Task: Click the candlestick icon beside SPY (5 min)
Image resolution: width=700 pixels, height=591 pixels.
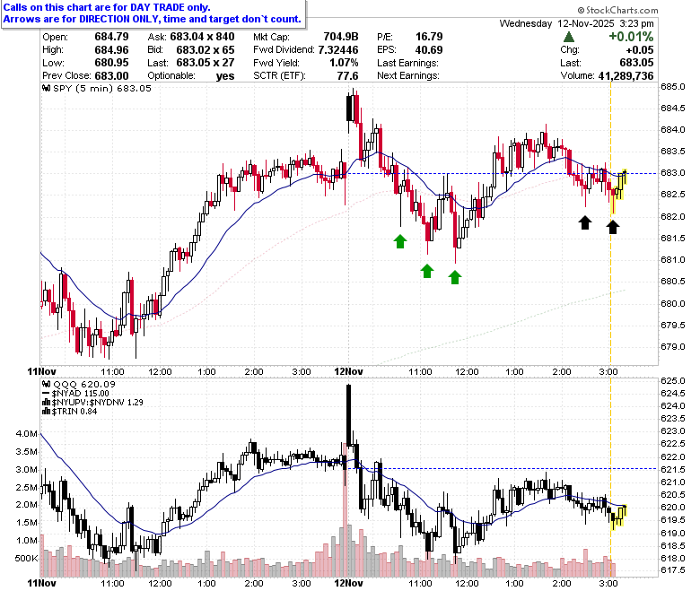Action: point(47,88)
